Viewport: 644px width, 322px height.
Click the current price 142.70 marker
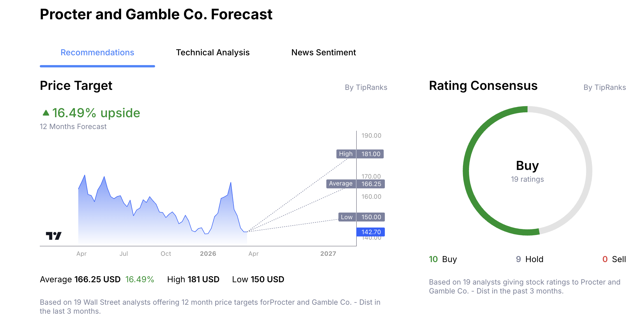pos(371,232)
